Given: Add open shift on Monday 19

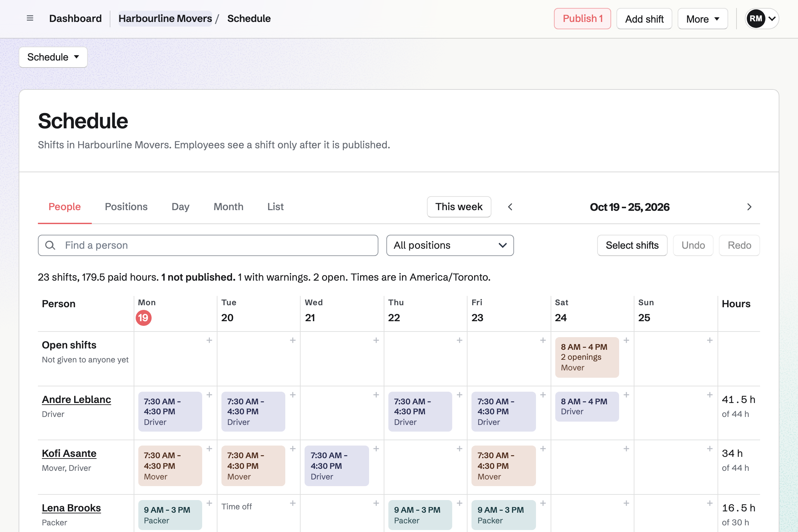Looking at the screenshot, I should coord(209,340).
